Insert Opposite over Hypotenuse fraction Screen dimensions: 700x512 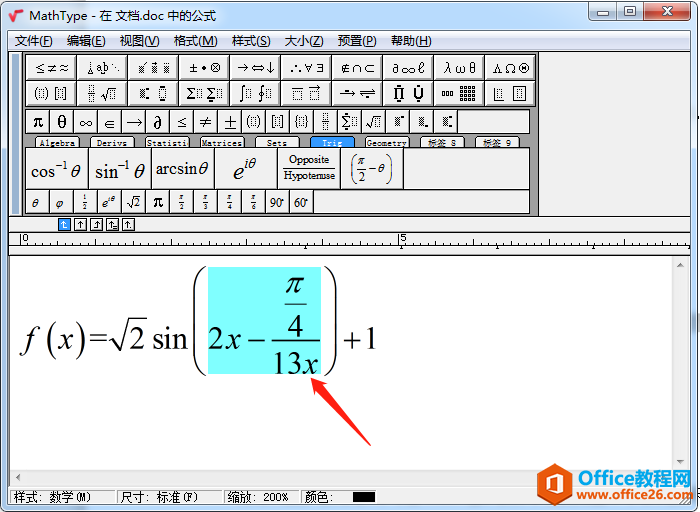tap(309, 169)
